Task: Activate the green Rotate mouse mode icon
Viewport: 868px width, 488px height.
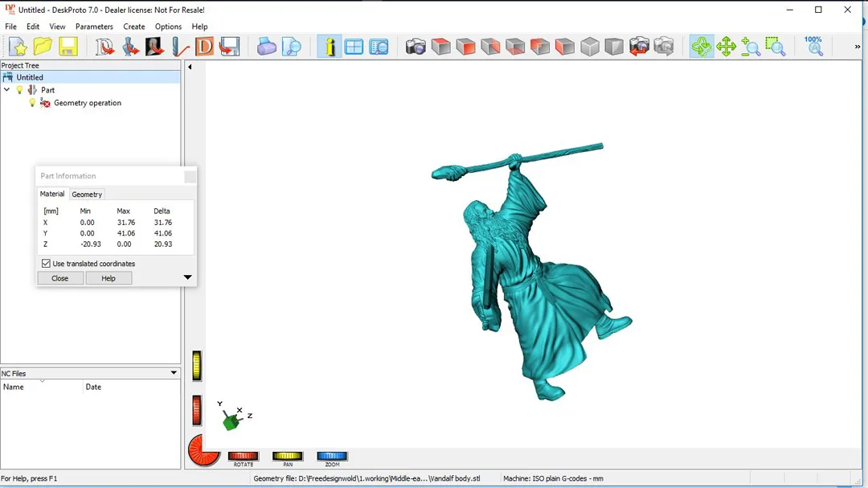Action: pos(702,47)
